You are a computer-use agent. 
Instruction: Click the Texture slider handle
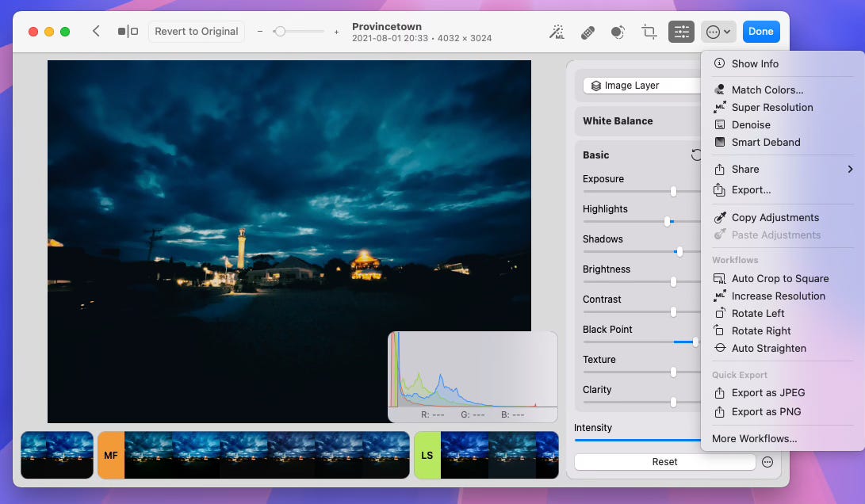point(674,372)
